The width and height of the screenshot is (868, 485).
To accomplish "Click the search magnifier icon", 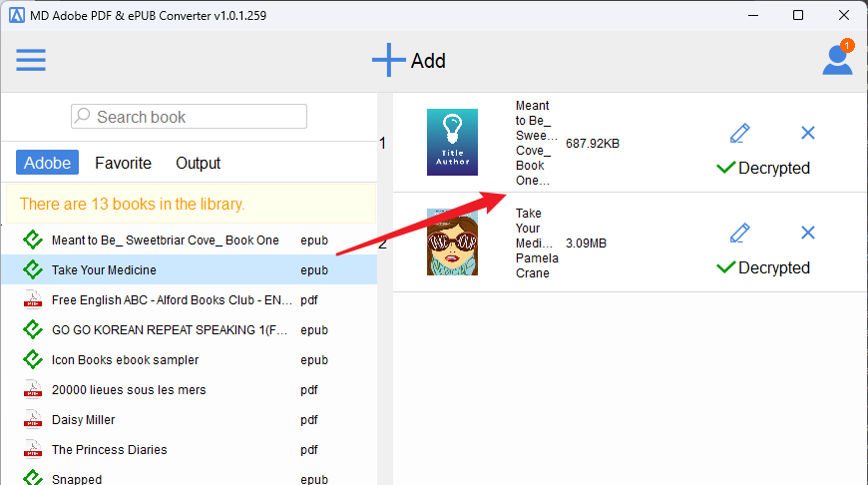I will pyautogui.click(x=83, y=116).
